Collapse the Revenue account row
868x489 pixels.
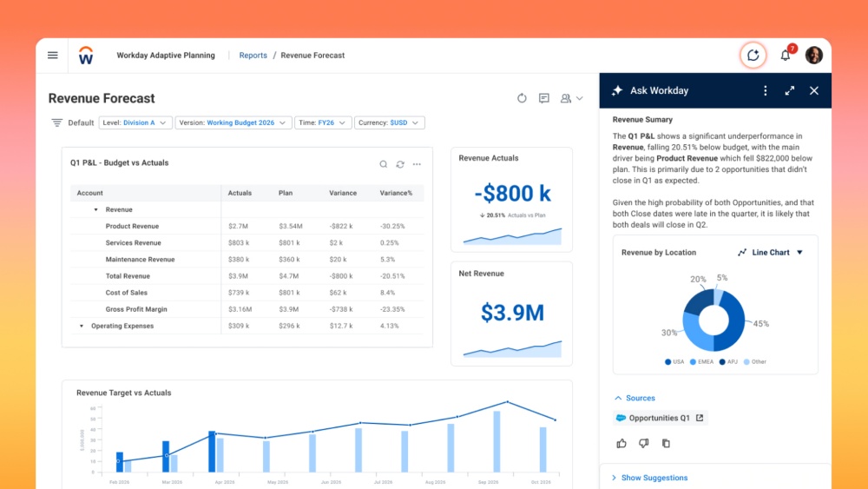pyautogui.click(x=95, y=210)
